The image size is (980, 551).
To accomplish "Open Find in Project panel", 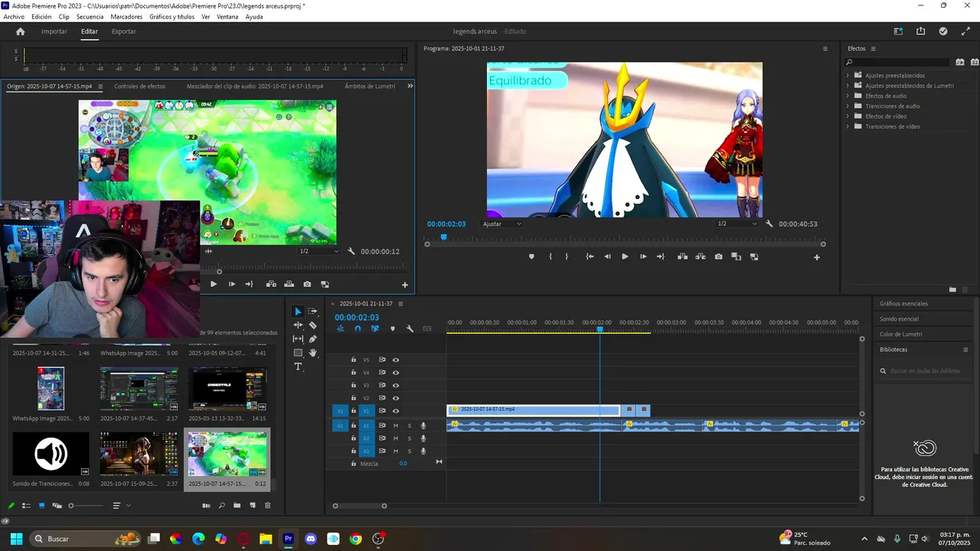I will click(x=222, y=506).
